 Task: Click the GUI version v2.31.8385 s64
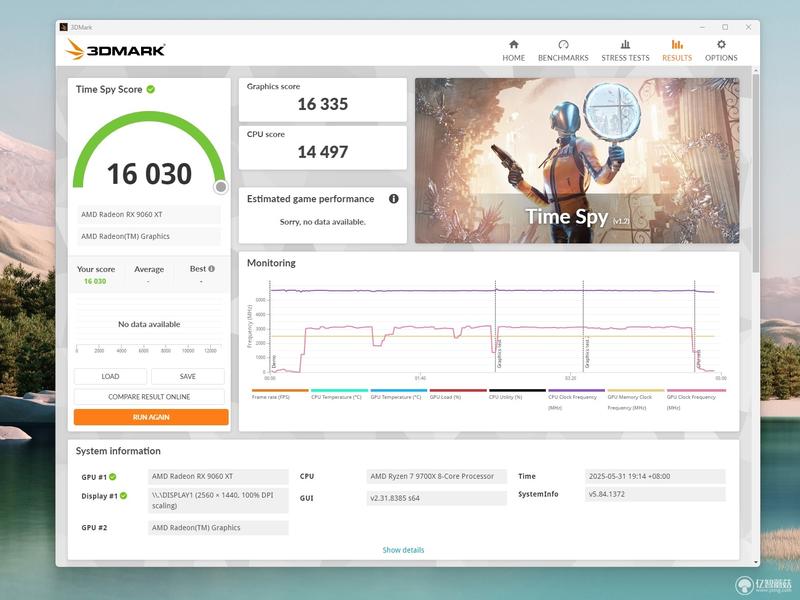coord(437,498)
